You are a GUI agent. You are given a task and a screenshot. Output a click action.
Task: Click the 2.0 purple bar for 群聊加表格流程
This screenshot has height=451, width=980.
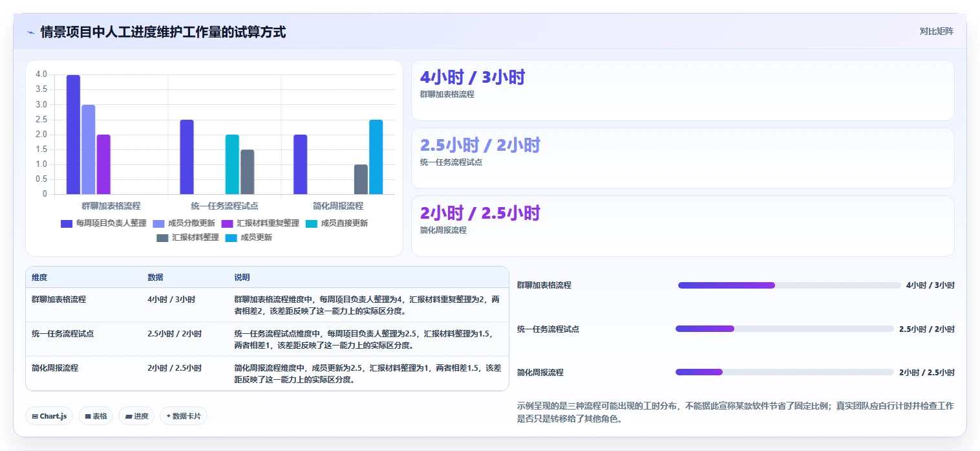103,164
